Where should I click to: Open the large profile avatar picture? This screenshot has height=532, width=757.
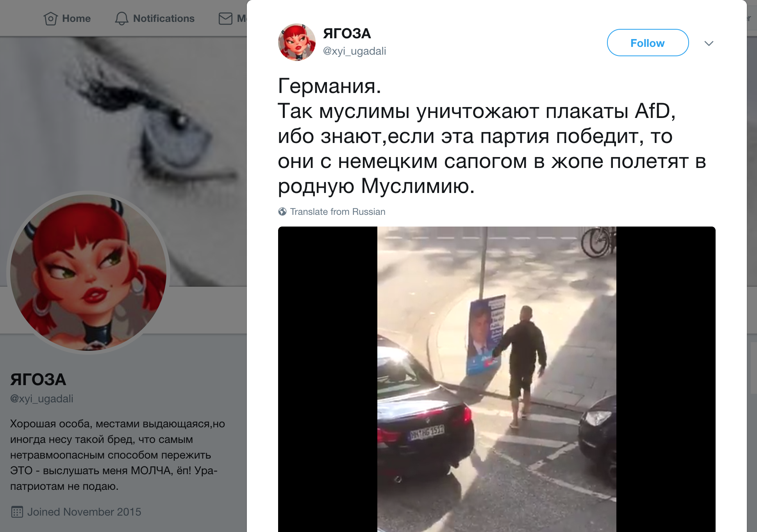point(88,273)
